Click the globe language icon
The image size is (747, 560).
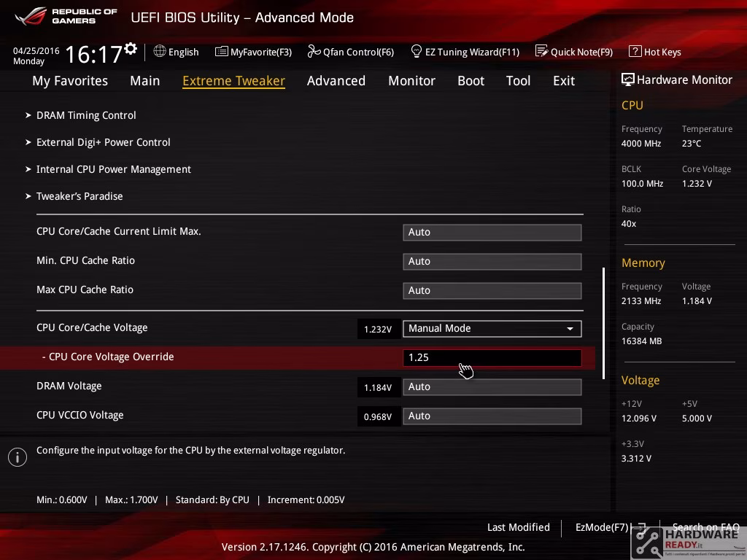(160, 51)
